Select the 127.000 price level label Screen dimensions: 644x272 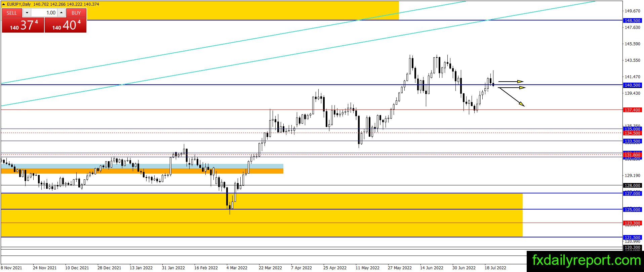632,193
